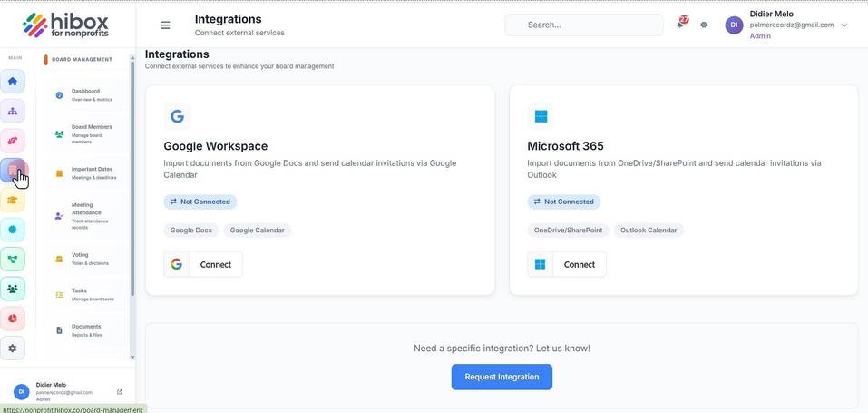Open Meeting Attendance menu item
Screen dimensions: 868x413
tap(84, 216)
